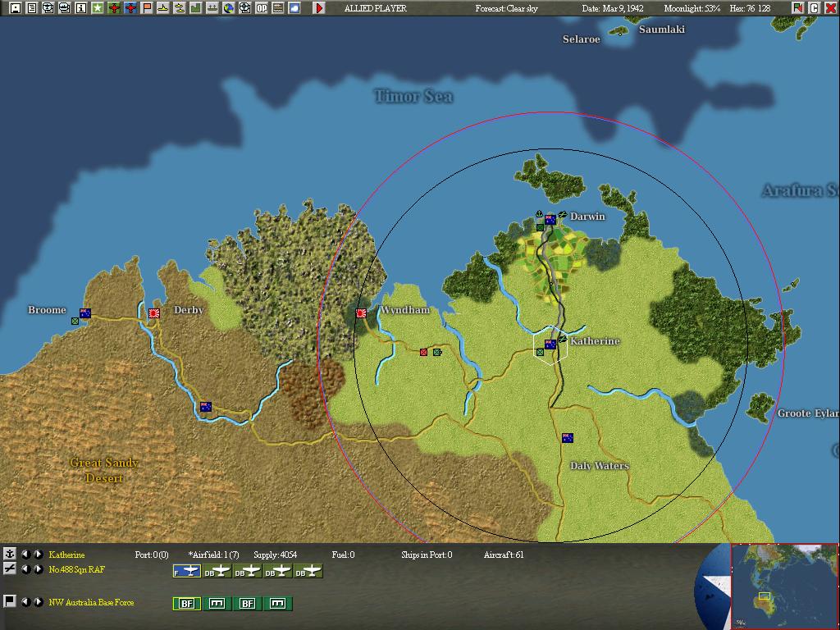Click the orange flag toolbar icon
This screenshot has width=840, height=630.
click(147, 8)
